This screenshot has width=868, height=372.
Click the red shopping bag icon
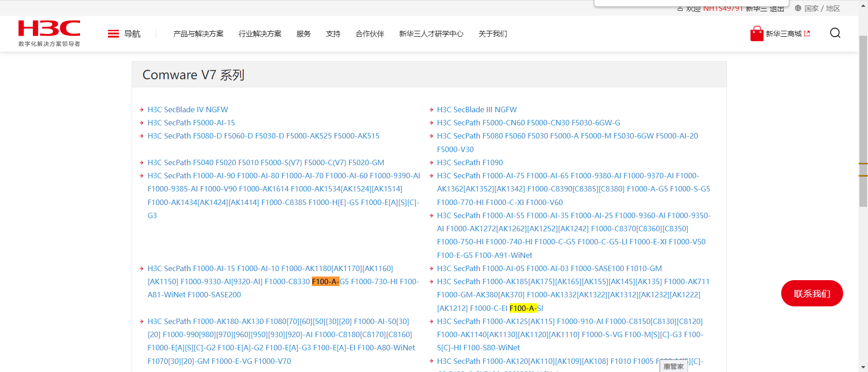(x=756, y=33)
